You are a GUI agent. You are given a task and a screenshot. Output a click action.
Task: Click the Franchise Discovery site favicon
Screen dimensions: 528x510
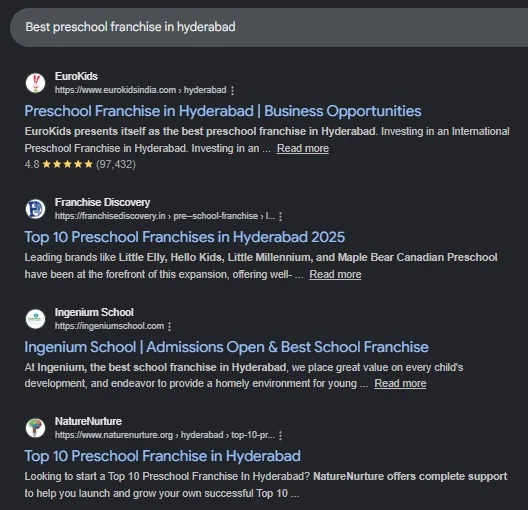point(35,209)
